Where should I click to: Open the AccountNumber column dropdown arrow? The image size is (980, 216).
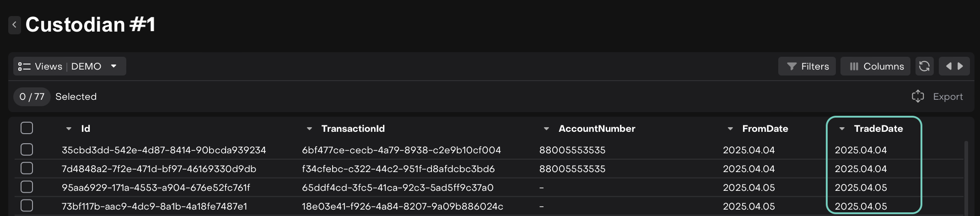pos(546,129)
